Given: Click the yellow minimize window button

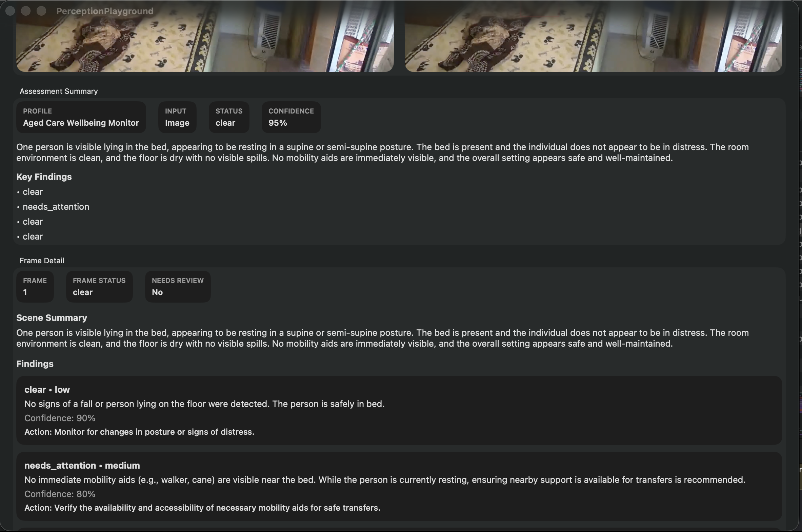Looking at the screenshot, I should [x=26, y=11].
